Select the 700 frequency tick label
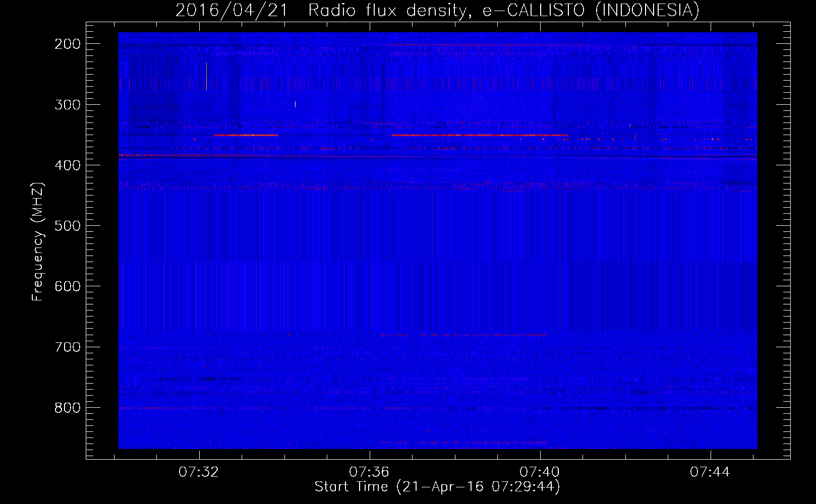The height and width of the screenshot is (504, 816). (68, 347)
